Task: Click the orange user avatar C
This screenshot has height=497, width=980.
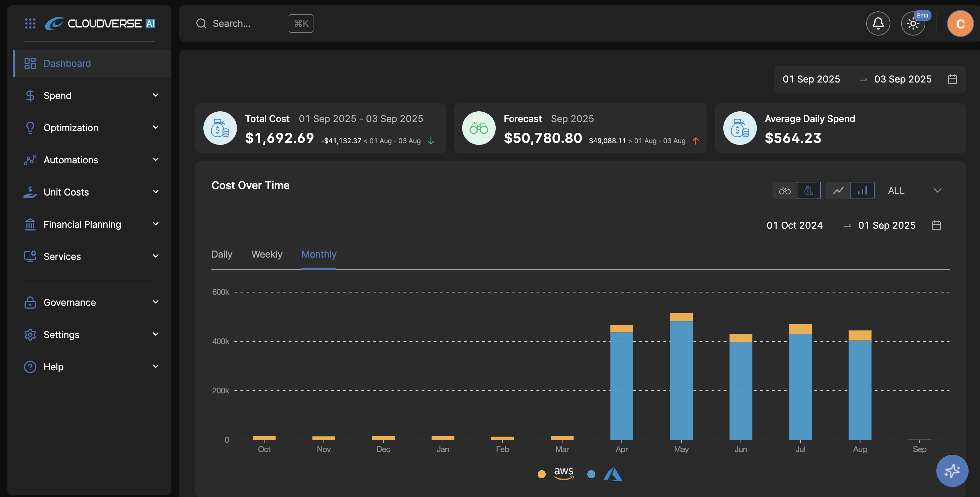Action: point(960,23)
